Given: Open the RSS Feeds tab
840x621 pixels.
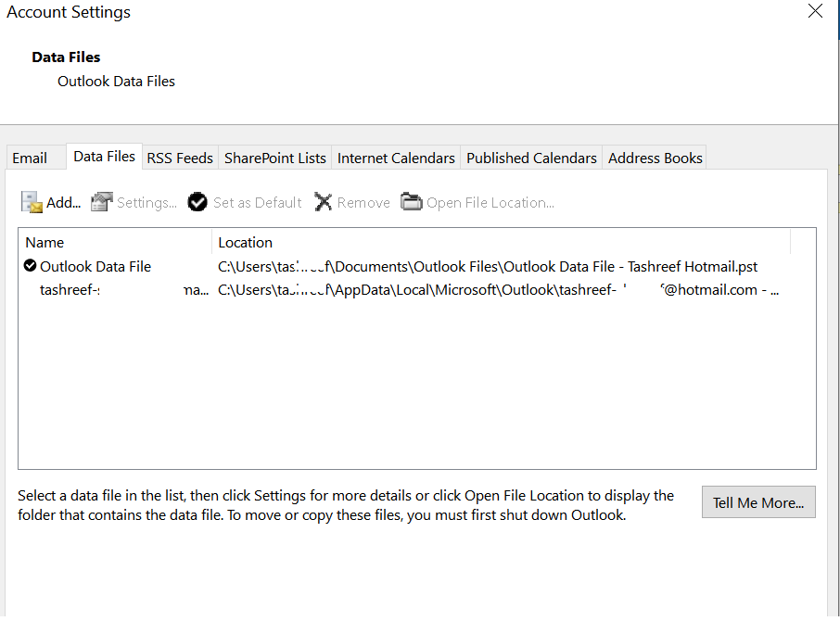Looking at the screenshot, I should (x=180, y=158).
